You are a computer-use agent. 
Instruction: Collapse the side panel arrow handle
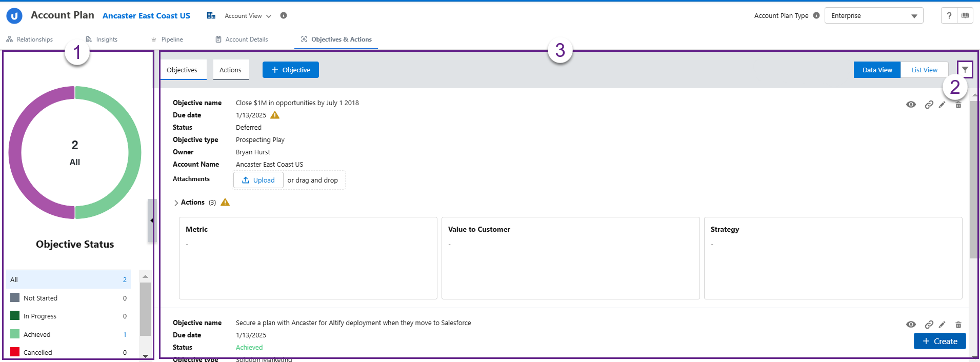point(152,220)
